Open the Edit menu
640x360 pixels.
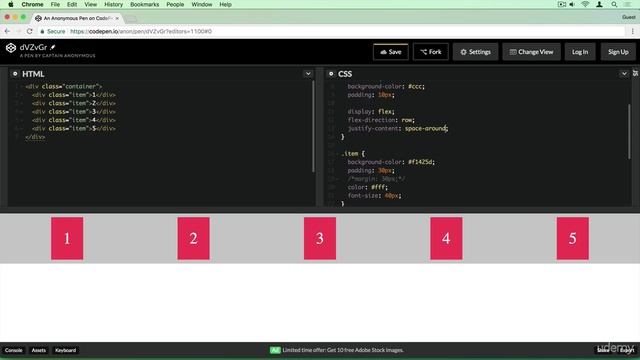point(72,4)
